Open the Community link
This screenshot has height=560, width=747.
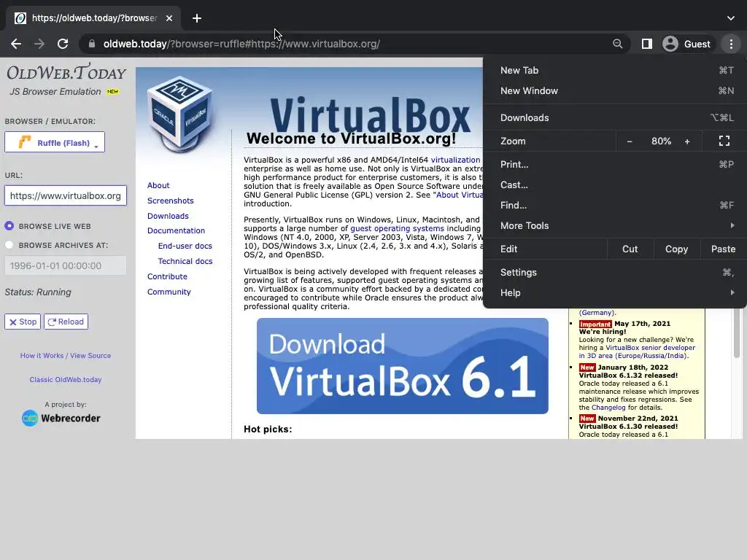tap(169, 292)
